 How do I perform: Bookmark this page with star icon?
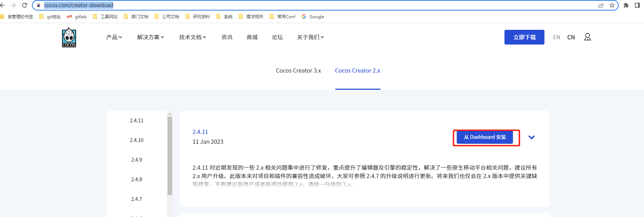pos(612,5)
